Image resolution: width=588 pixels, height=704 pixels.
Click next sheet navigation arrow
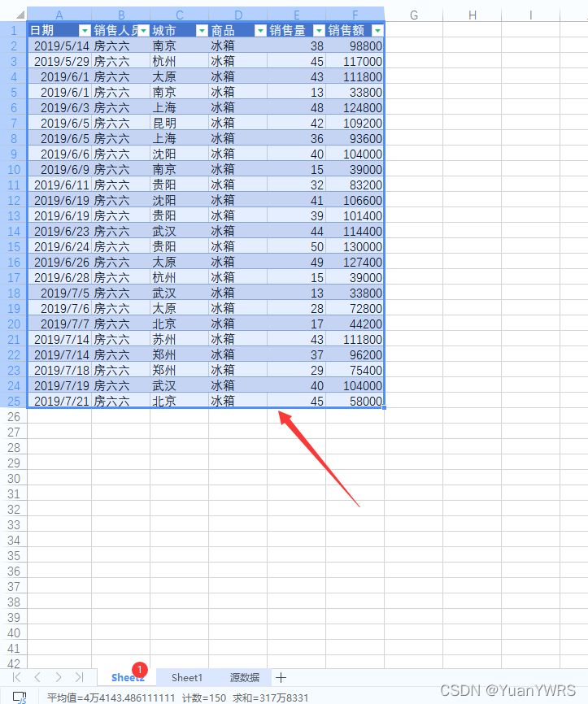58,677
